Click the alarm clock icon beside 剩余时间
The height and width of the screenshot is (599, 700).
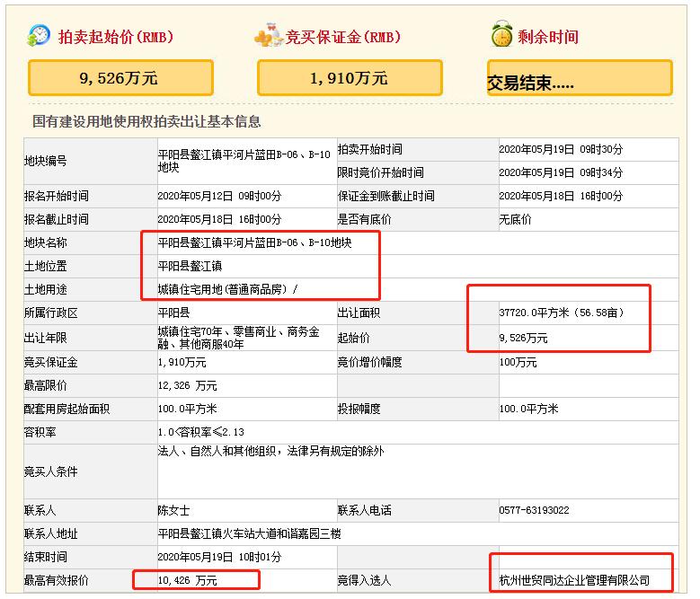click(501, 34)
